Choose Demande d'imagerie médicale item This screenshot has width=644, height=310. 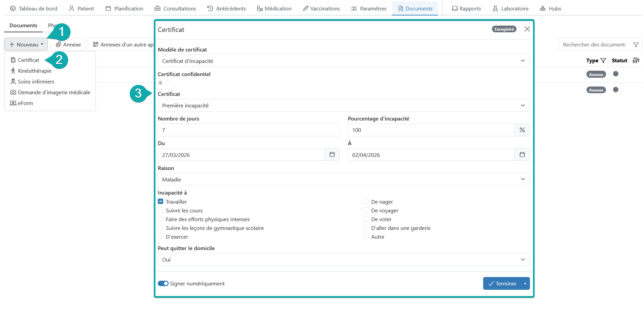tap(50, 92)
